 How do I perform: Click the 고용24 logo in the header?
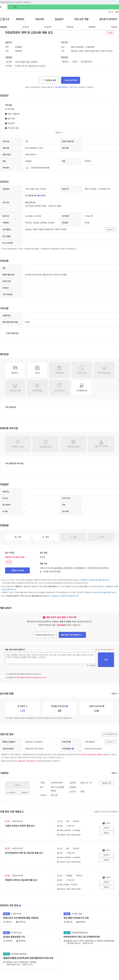pyautogui.click(x=5, y=19)
